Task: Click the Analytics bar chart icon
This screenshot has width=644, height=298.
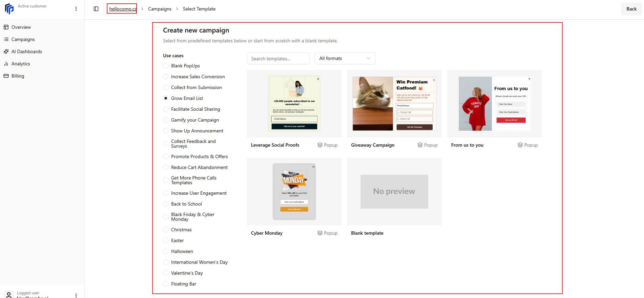Action: coord(6,64)
